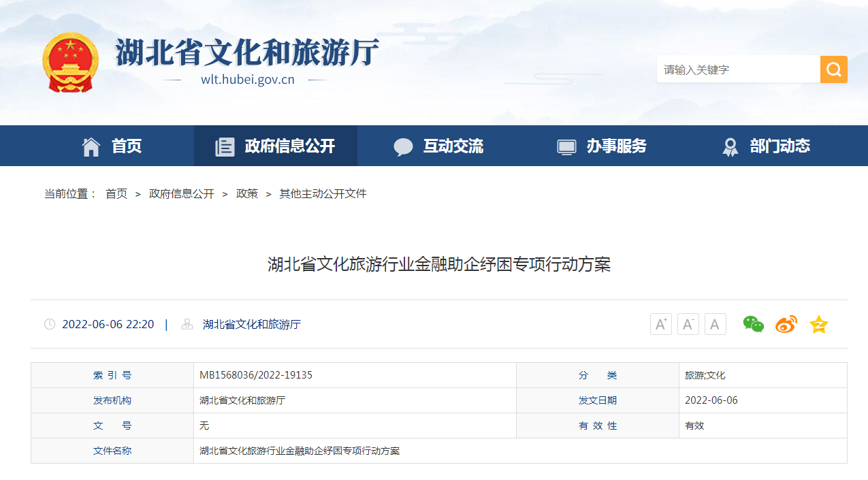Viewport: 868px width, 480px height.
Task: Open the 首页 navigation tab
Action: (112, 146)
